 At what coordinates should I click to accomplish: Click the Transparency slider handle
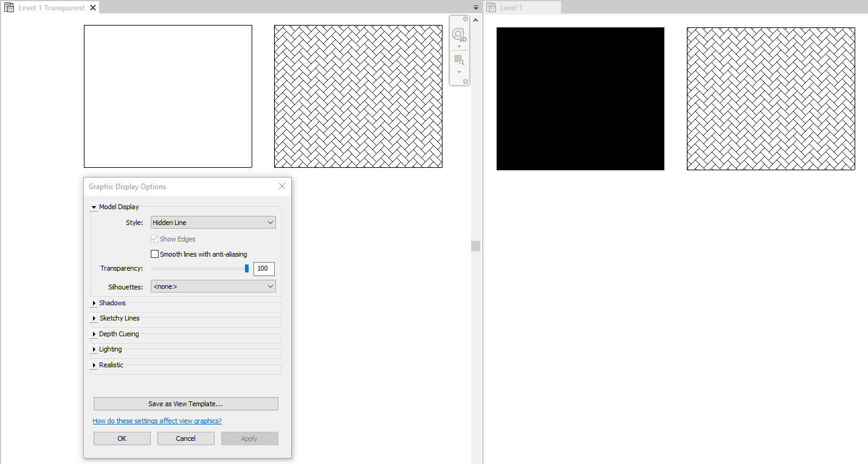coord(247,268)
